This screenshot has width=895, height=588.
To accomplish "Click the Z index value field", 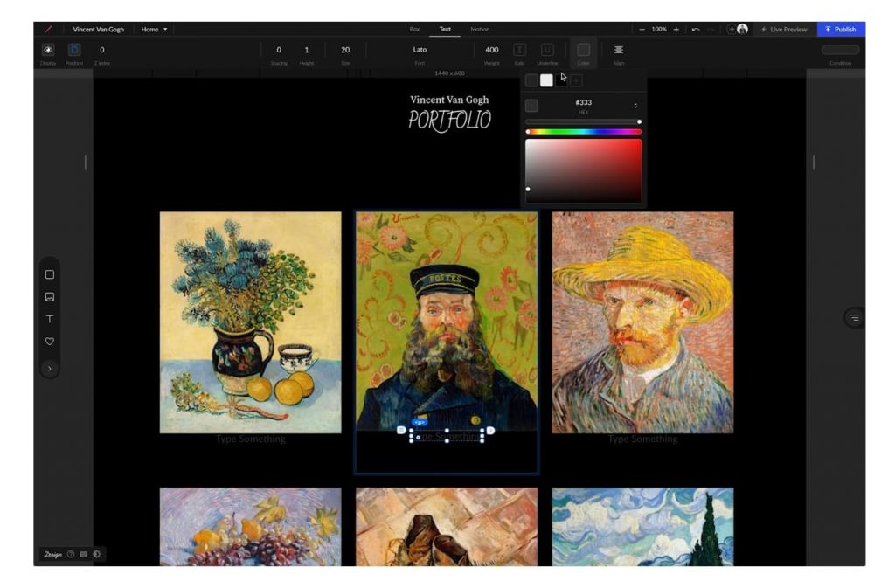I will pos(102,50).
